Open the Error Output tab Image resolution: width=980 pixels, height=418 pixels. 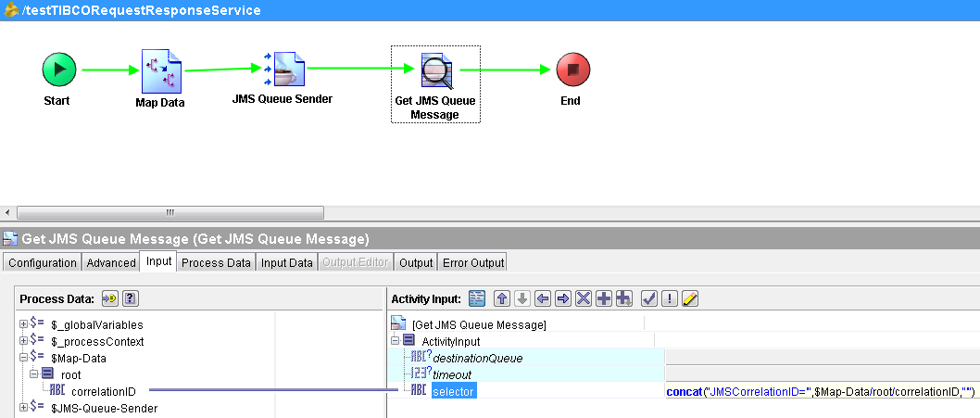pos(472,262)
